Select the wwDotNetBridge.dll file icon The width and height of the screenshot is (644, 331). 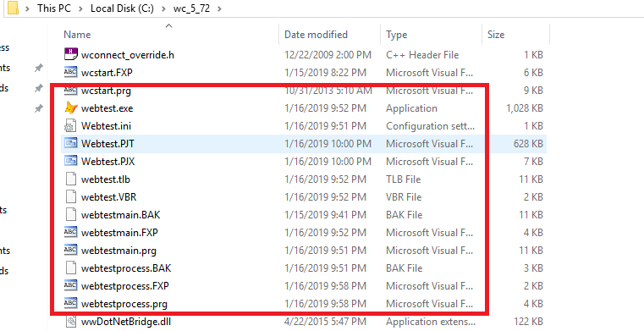pyautogui.click(x=70, y=321)
